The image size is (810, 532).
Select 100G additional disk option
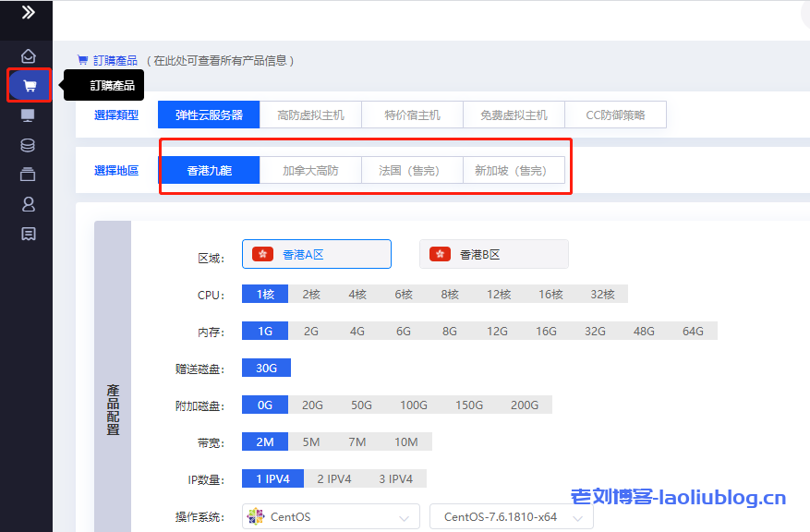(413, 405)
